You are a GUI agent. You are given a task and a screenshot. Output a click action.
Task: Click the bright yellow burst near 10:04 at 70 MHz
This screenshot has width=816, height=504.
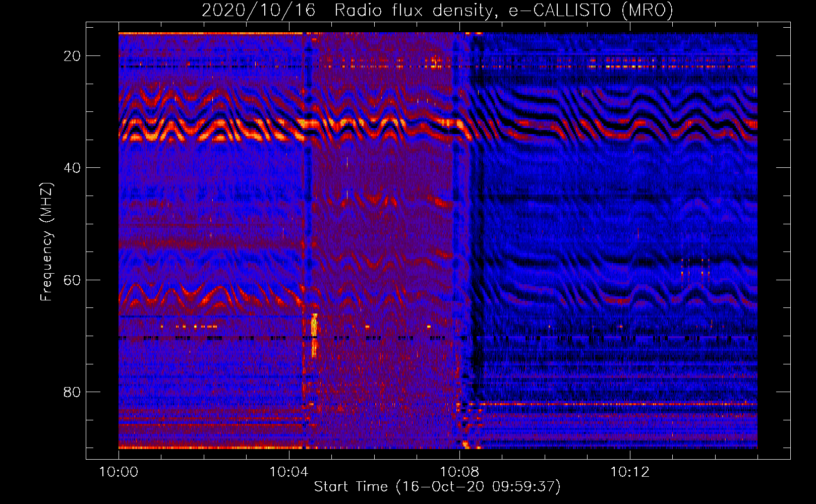tap(315, 335)
